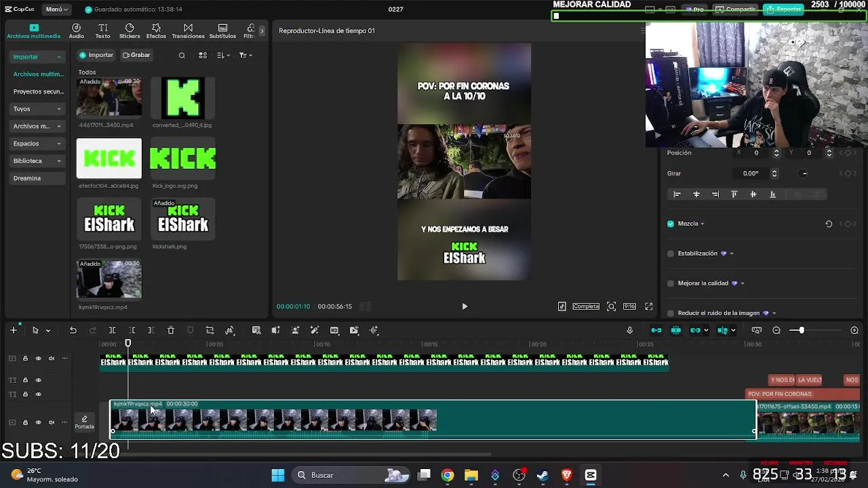Toggle the Mezcla checkbox
This screenshot has width=868, height=488.
coord(671,224)
